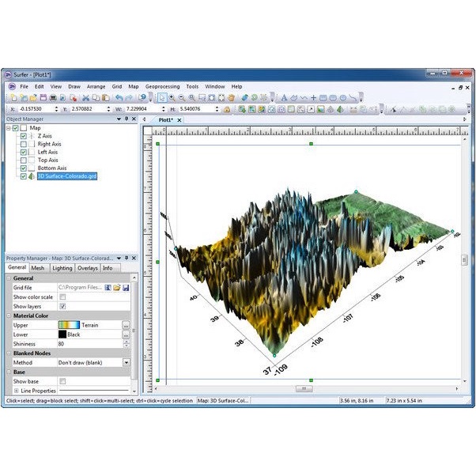Toggle the Show color scale checkbox
The width and height of the screenshot is (476, 476).
click(x=62, y=297)
